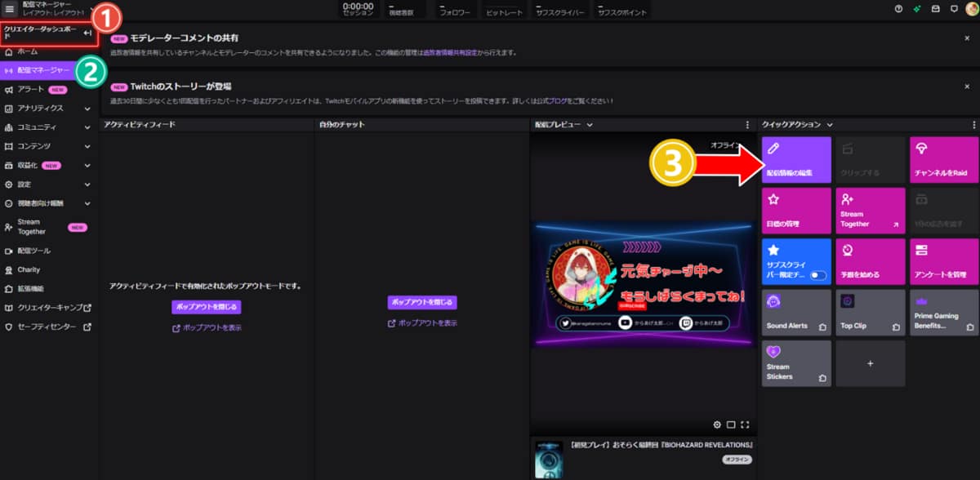Open セーフティセンター external link
Image resolution: width=980 pixels, height=480 pixels.
point(49,327)
